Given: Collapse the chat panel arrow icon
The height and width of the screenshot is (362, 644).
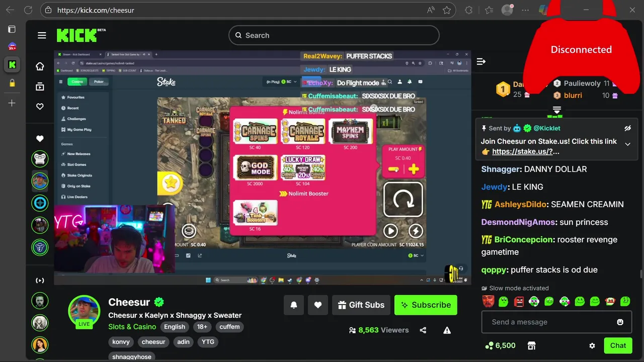Looking at the screenshot, I should tap(481, 61).
